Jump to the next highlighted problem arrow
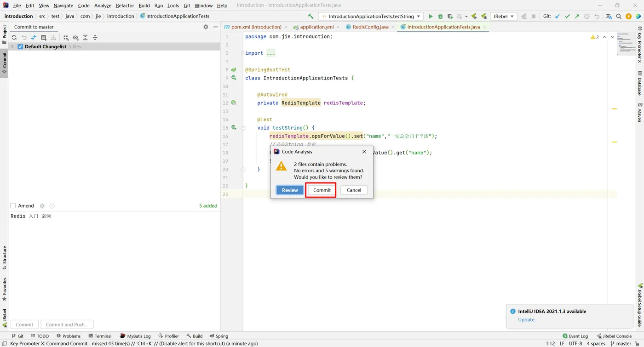Screen dimensions: 644x347 pyautogui.click(x=612, y=37)
